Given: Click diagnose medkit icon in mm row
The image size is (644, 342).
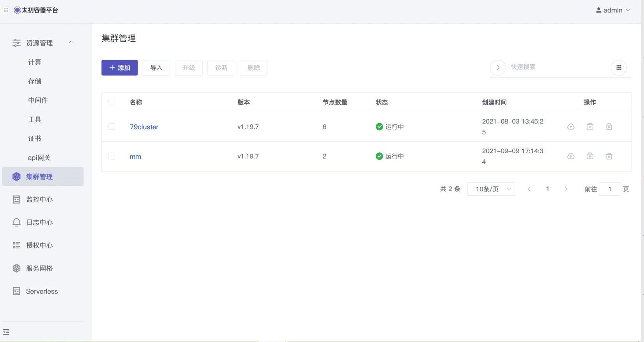Looking at the screenshot, I should coord(590,156).
